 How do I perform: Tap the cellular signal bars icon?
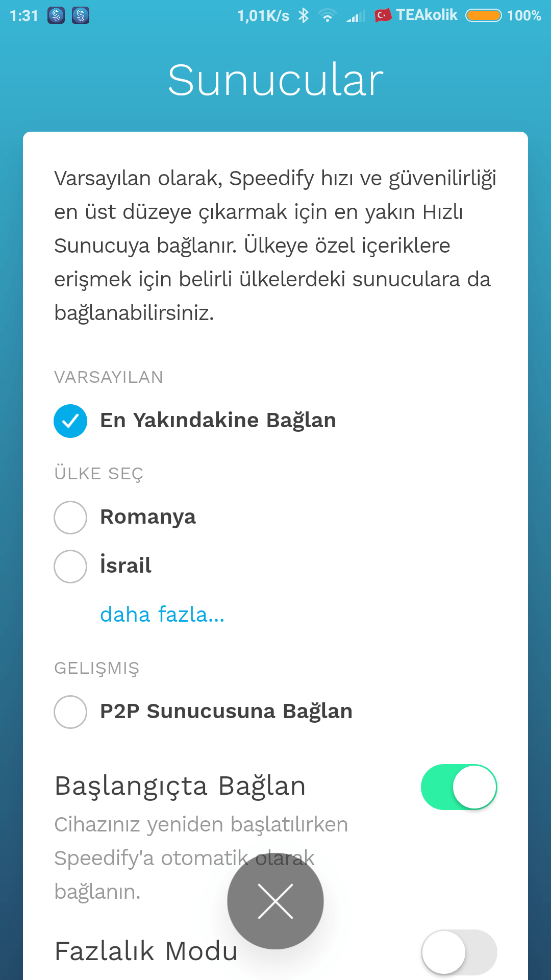(356, 16)
